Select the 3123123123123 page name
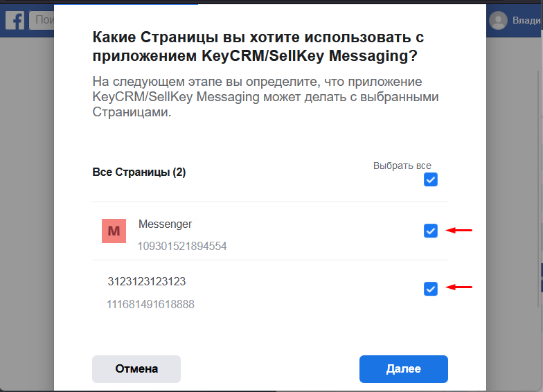543x392 pixels. [147, 281]
